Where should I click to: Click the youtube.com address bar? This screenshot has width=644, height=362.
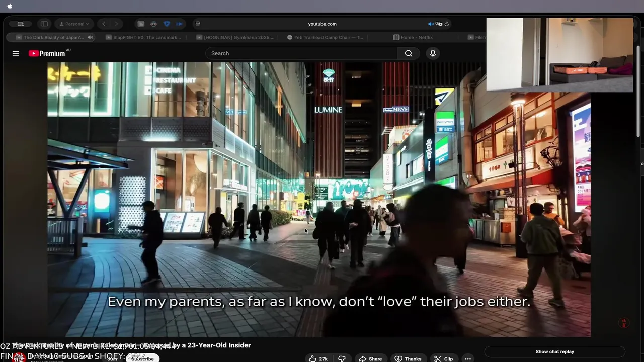(x=322, y=24)
